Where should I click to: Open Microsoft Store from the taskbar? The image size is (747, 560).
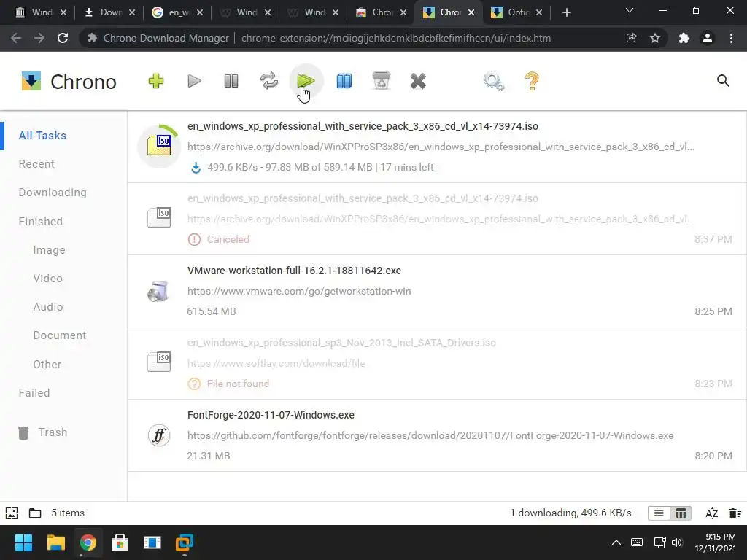120,542
